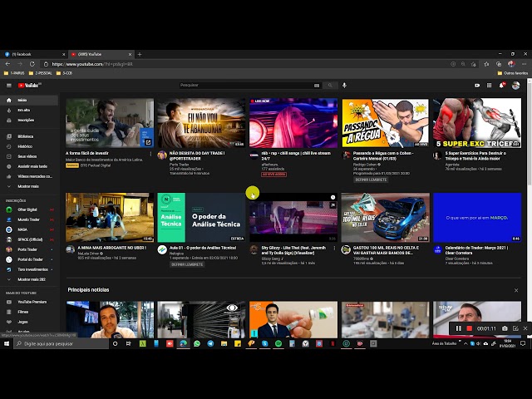Open Biblioteca in the sidebar
This screenshot has width=532, height=399.
pyautogui.click(x=30, y=136)
